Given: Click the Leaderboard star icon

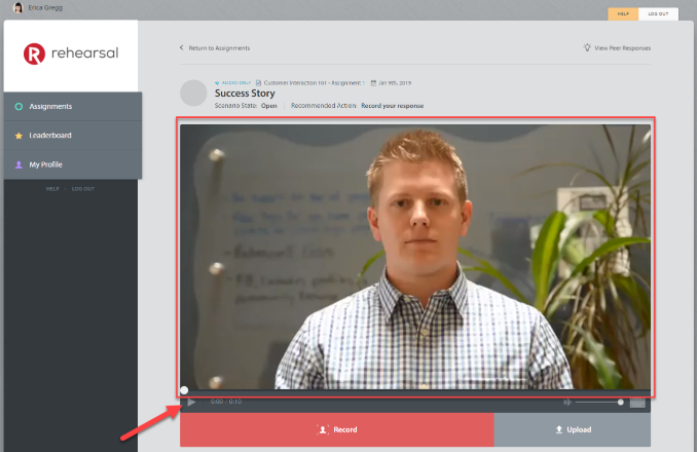Looking at the screenshot, I should (18, 135).
